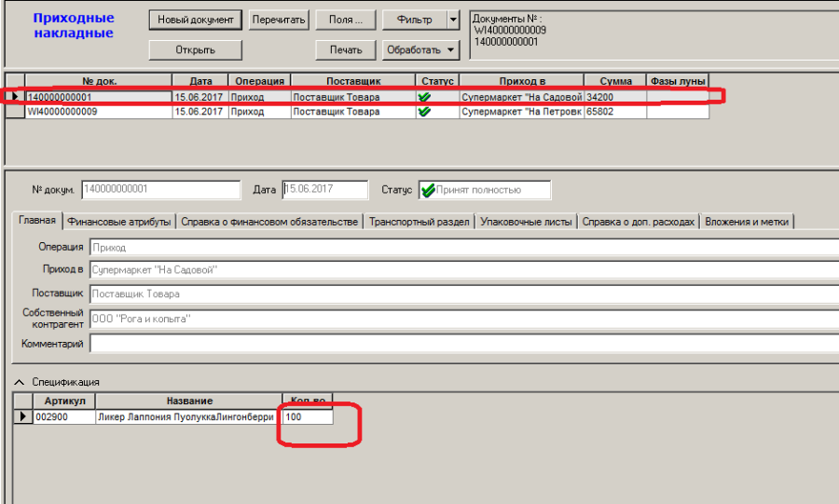Focus the Поставщик field
839x504 pixels.
464,294
